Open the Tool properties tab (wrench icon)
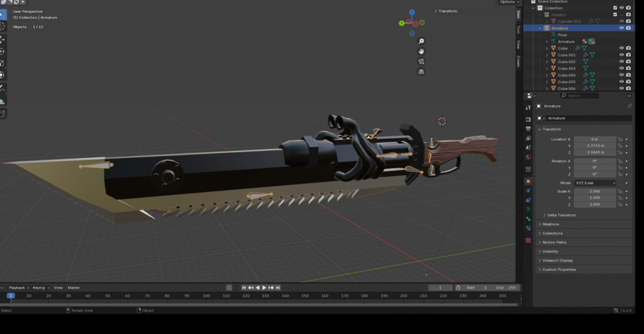 [528, 108]
